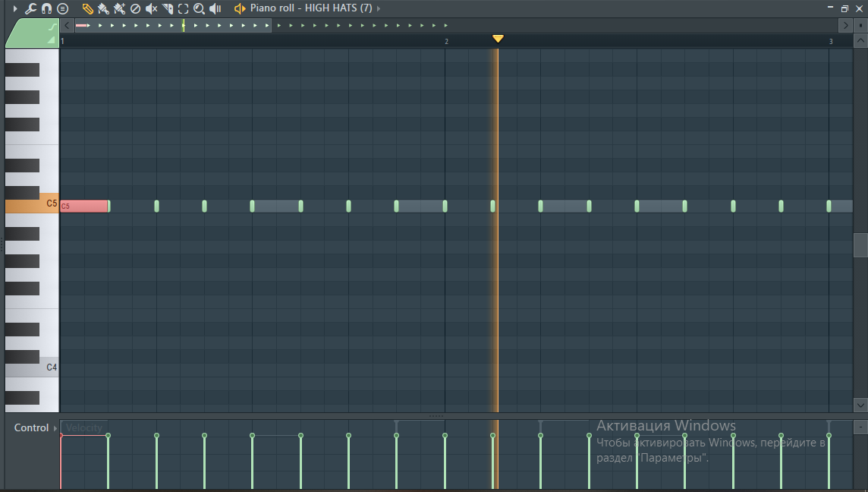Screen dimensions: 868x492
Task: Select the Mute tool
Action: (x=151, y=8)
